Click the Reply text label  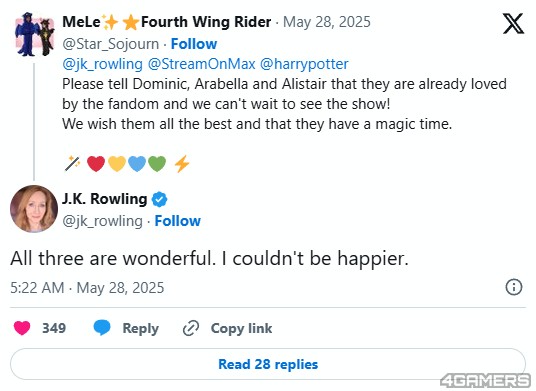click(140, 328)
